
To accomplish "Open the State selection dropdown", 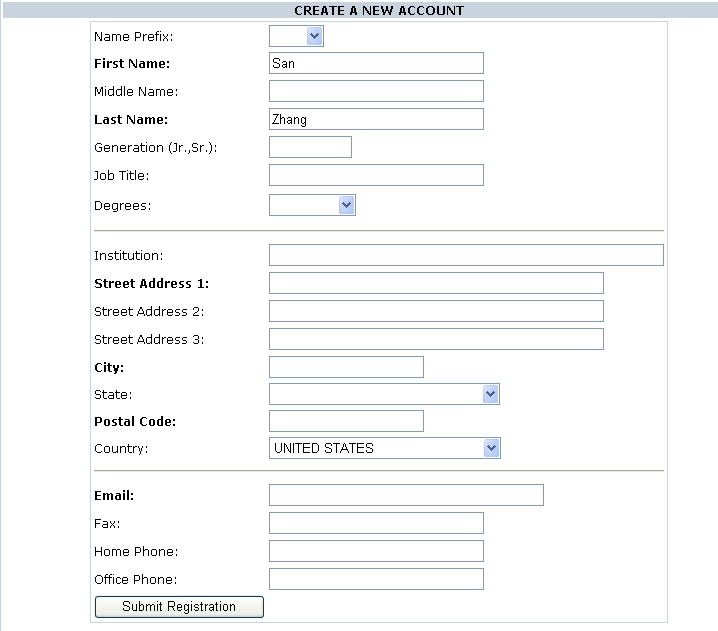I will coord(384,394).
